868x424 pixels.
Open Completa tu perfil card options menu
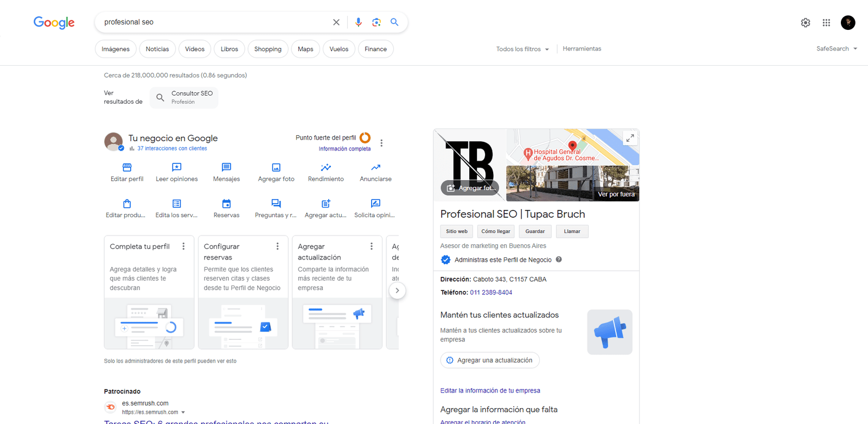pyautogui.click(x=183, y=246)
